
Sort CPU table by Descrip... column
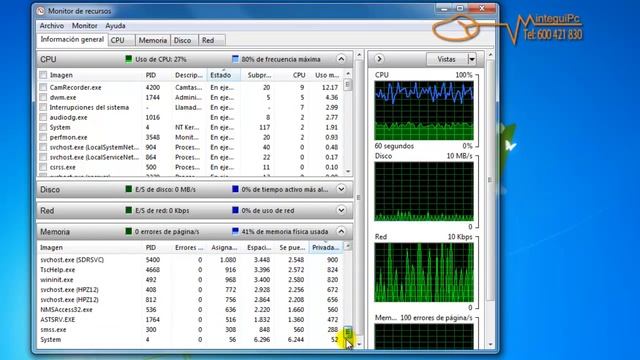[x=189, y=75]
